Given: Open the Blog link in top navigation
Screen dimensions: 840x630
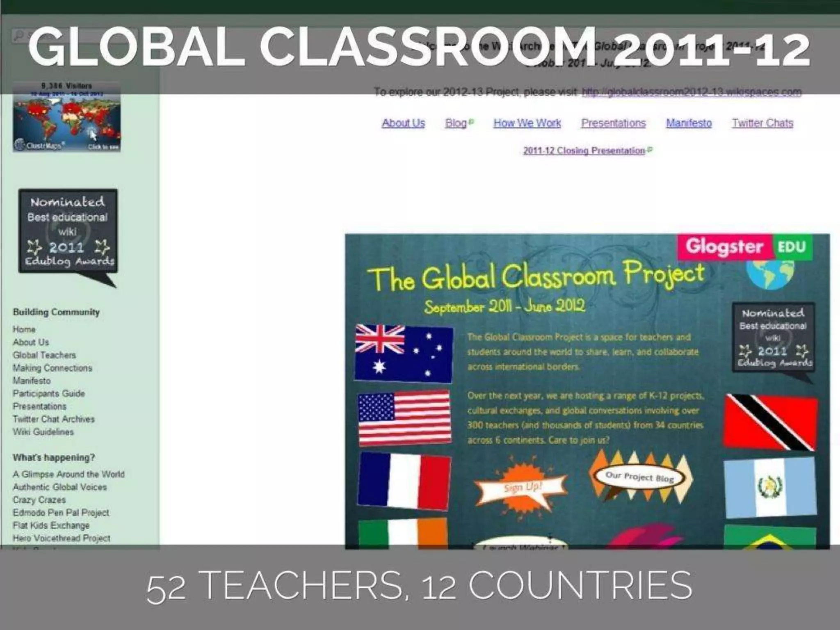Looking at the screenshot, I should [456, 123].
